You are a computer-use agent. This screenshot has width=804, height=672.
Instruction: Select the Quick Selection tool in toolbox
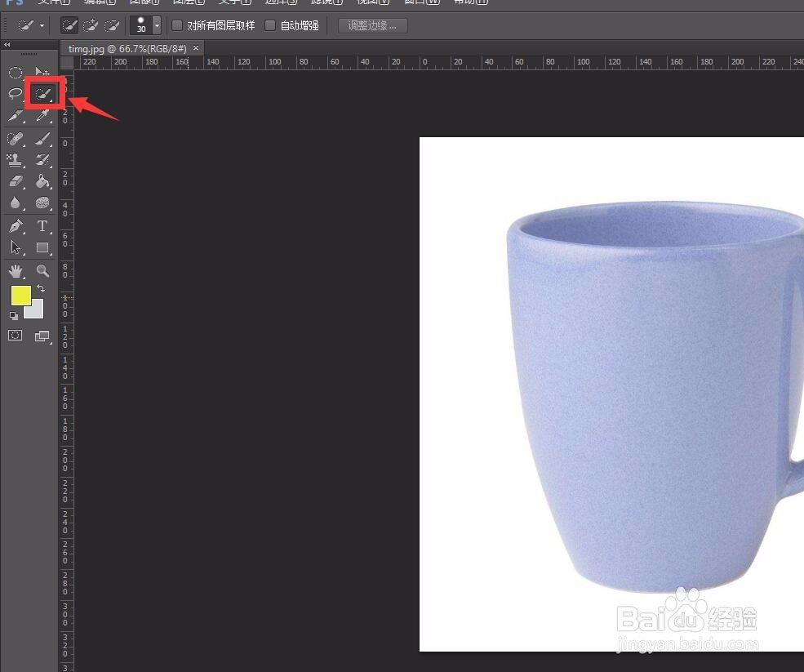(42, 94)
